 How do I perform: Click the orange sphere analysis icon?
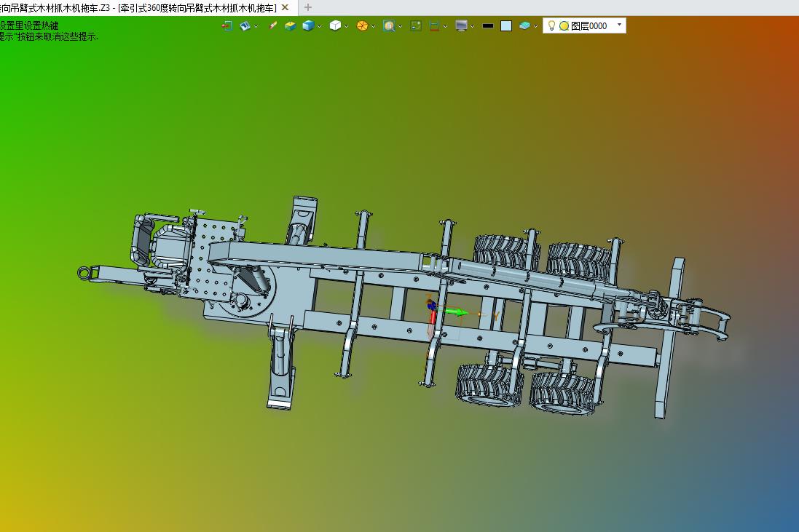[x=362, y=25]
